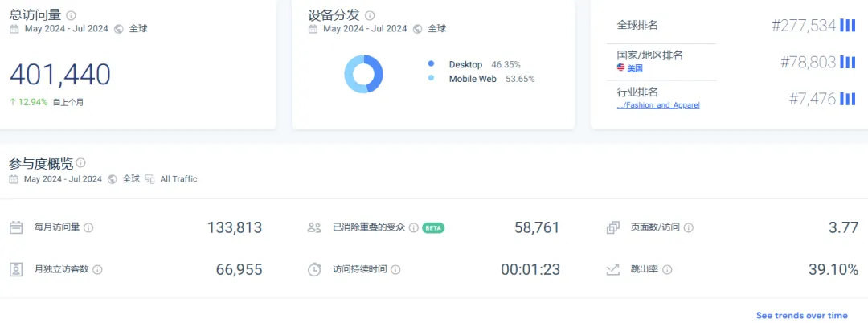Click the BETA badge label

pyautogui.click(x=433, y=228)
